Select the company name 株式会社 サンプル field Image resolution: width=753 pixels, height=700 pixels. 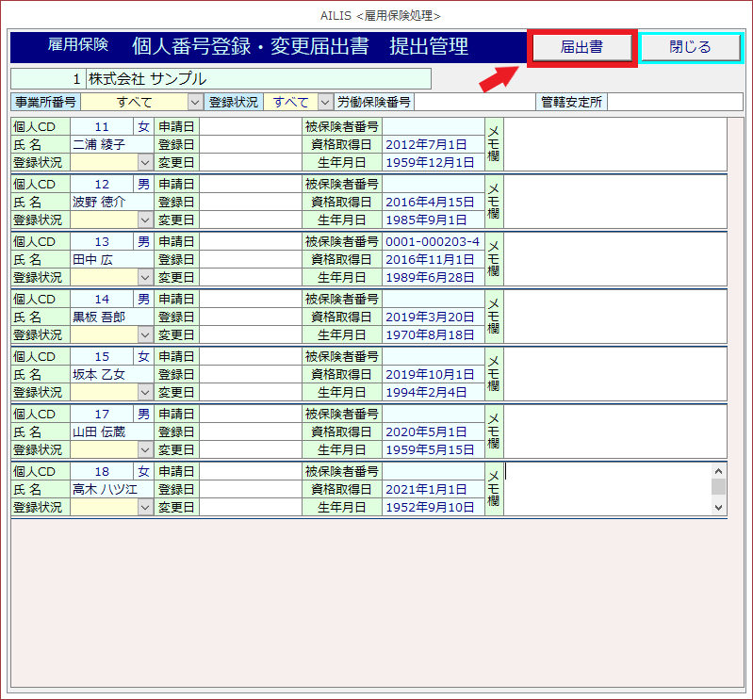tap(257, 79)
